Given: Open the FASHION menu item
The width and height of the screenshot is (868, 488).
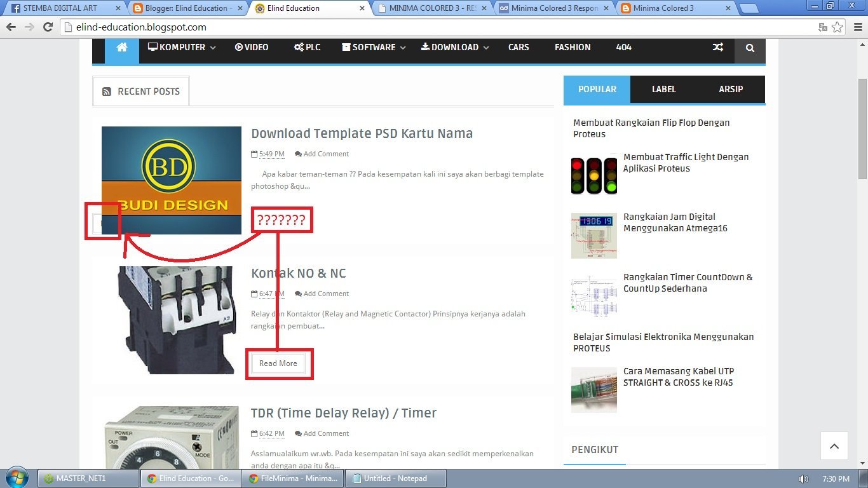Looking at the screenshot, I should [573, 48].
